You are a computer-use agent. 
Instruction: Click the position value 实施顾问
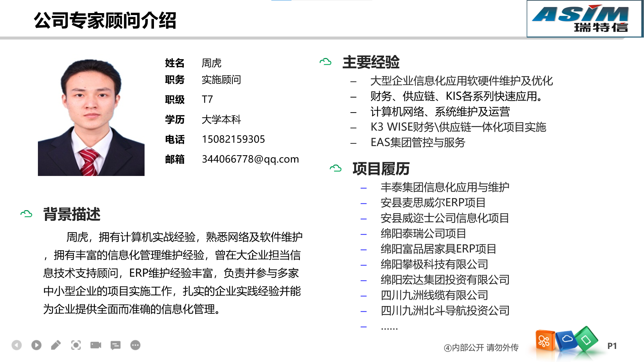pos(221,80)
